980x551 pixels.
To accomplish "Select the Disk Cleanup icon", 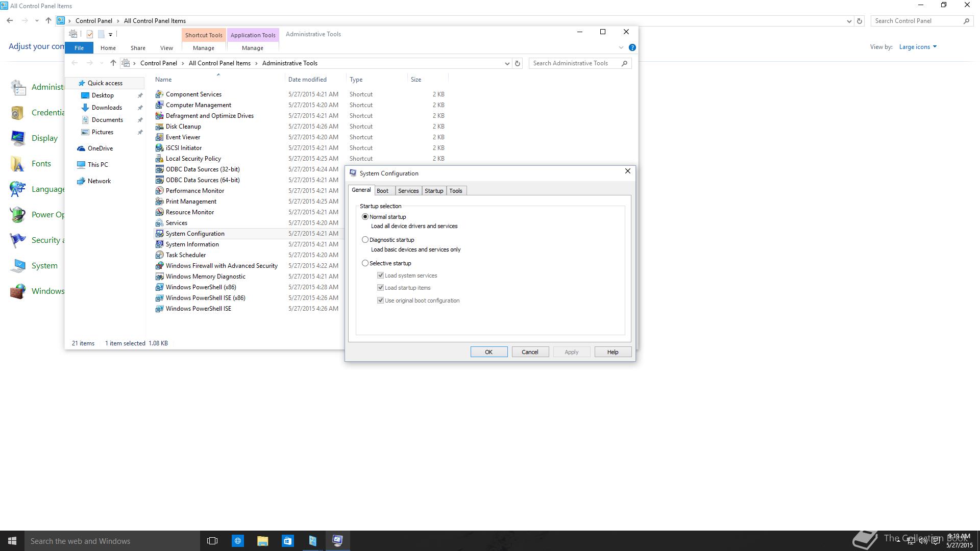I will 159,127.
